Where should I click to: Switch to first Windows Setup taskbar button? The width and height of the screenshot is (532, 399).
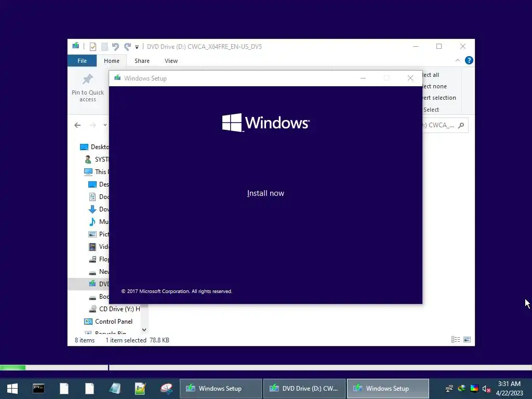[220, 389]
